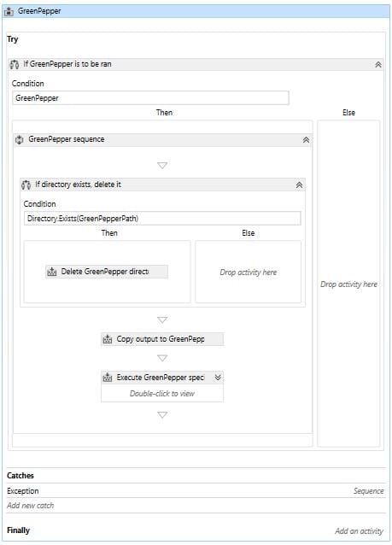Click the If icon beside 'If directory exists, delete it'

(x=26, y=185)
